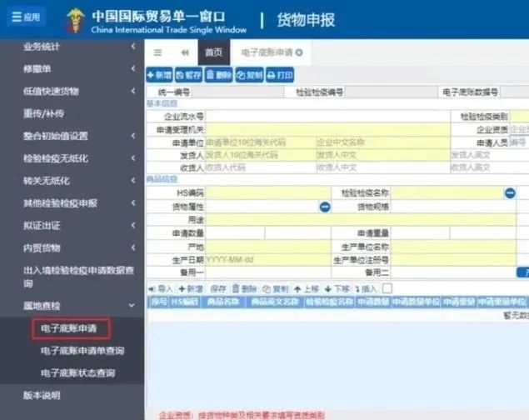Image resolution: width=529 pixels, height=420 pixels.
Task: Click the tab scroll-back double arrow icon
Action: pyautogui.click(x=185, y=52)
